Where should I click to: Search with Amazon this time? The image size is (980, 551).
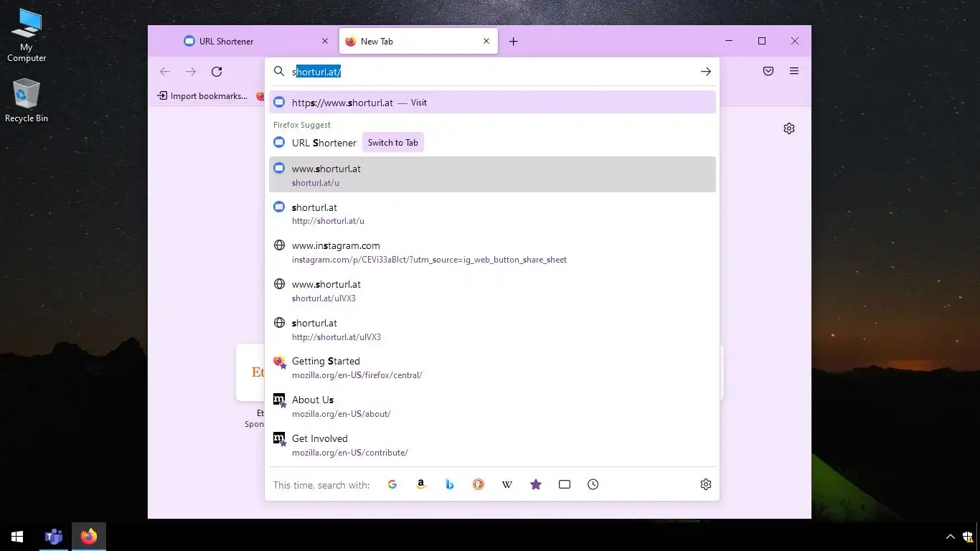(x=421, y=484)
